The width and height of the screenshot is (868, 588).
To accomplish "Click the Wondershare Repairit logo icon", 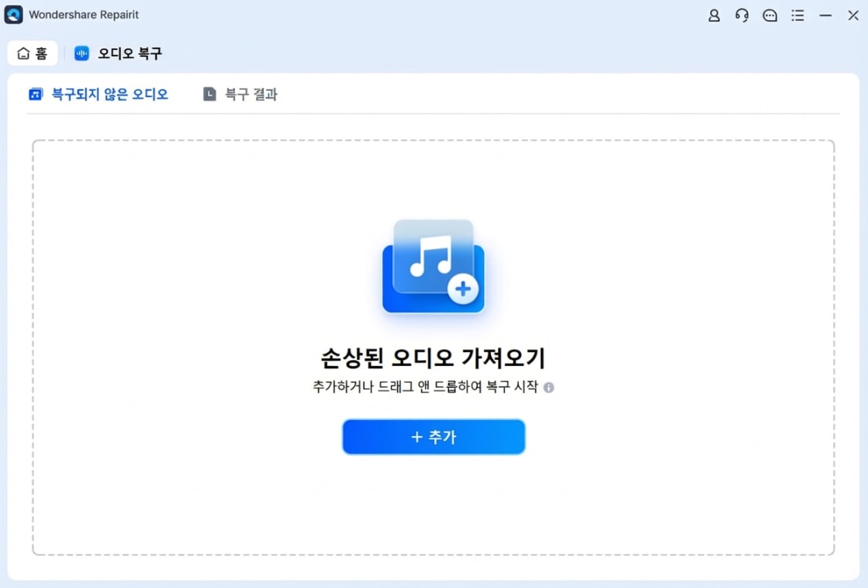I will (13, 14).
